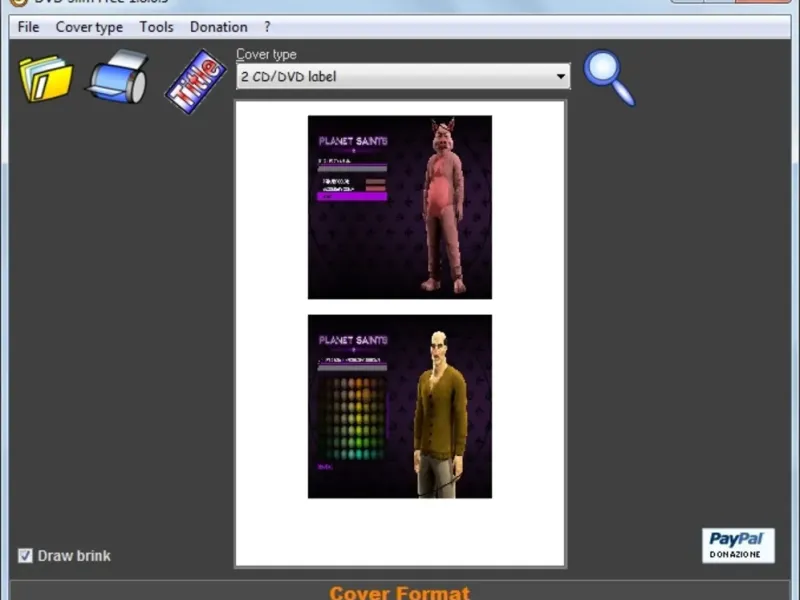Open the Donation menu
This screenshot has height=600, width=800.
click(x=218, y=27)
